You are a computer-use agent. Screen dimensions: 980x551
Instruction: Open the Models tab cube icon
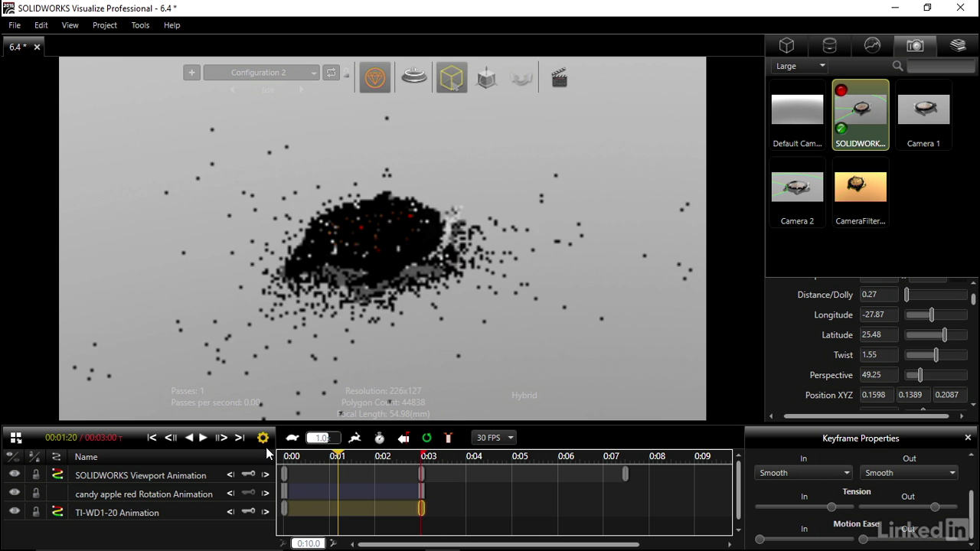(786, 45)
